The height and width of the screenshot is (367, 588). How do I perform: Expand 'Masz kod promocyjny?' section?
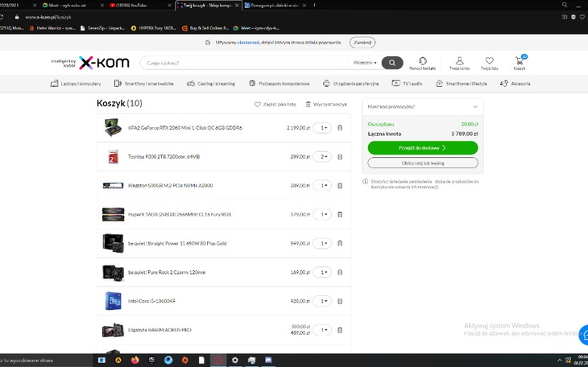[422, 106]
